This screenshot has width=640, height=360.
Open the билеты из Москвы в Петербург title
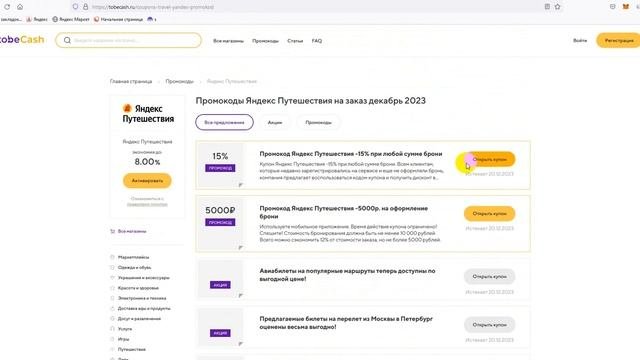click(346, 323)
